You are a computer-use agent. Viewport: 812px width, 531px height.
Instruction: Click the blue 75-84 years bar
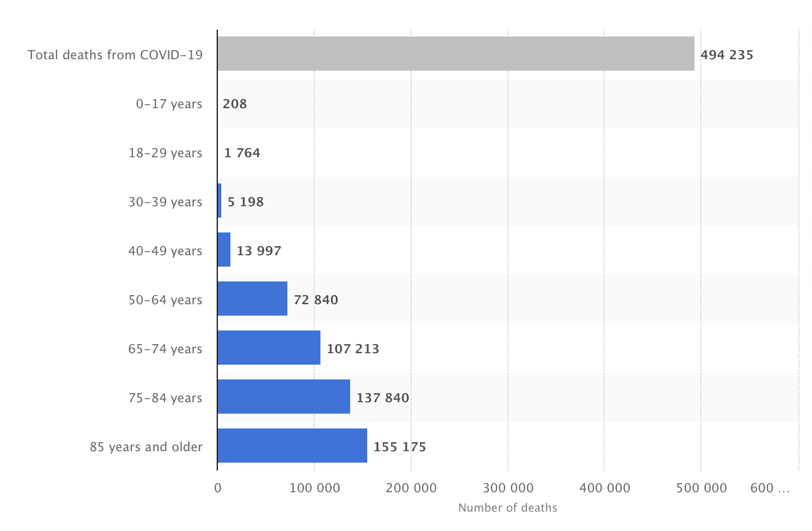[x=283, y=397]
